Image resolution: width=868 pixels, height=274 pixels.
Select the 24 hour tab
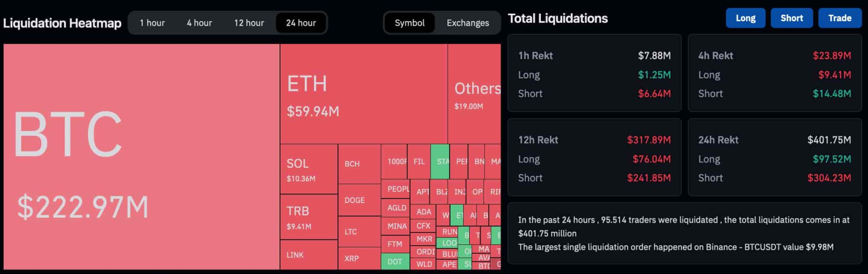point(301,23)
